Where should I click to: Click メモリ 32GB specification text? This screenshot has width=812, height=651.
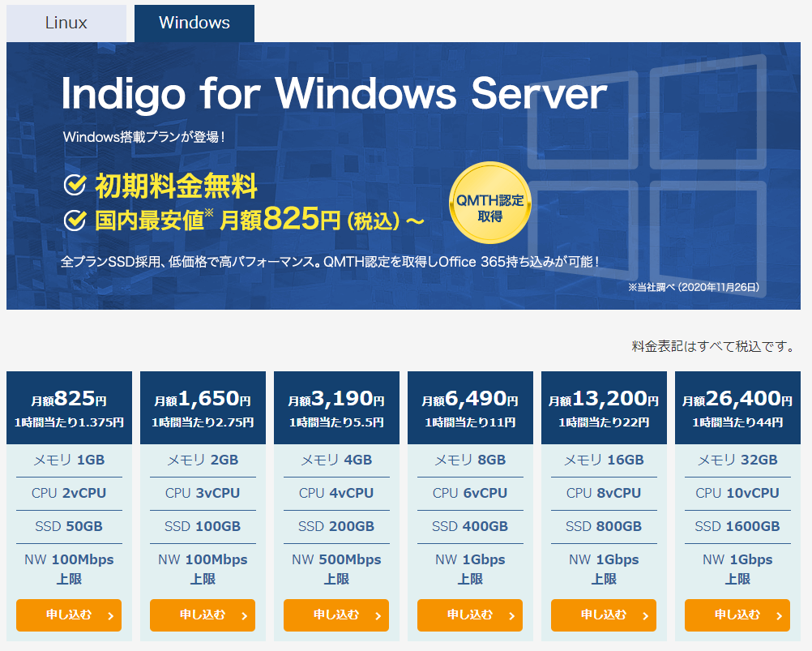pos(737,460)
